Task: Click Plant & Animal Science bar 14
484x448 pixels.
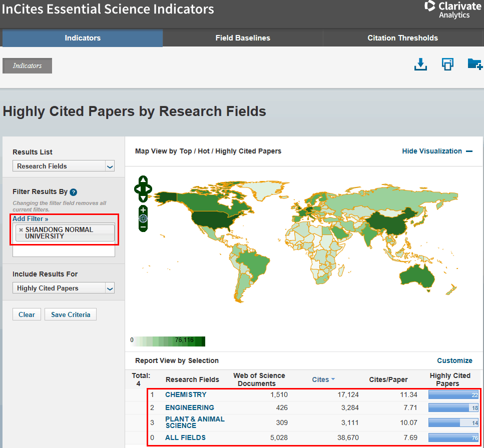Action: [453, 422]
